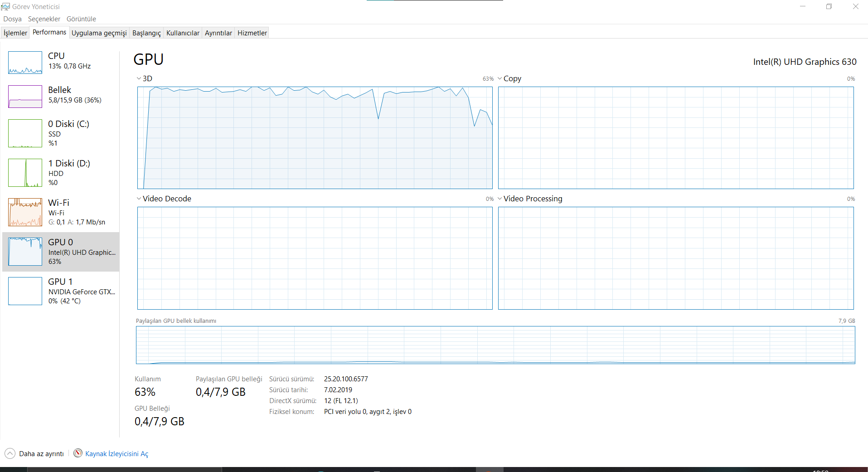Click the value under Paylaşılan GPU belleği
The image size is (868, 472).
click(221, 392)
